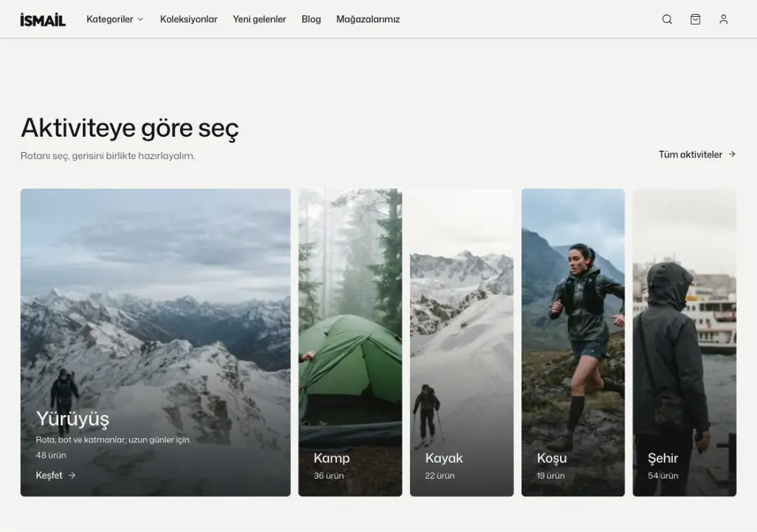Viewport: 757px width, 532px height.
Task: Click the '19 ürün' count text
Action: click(551, 475)
